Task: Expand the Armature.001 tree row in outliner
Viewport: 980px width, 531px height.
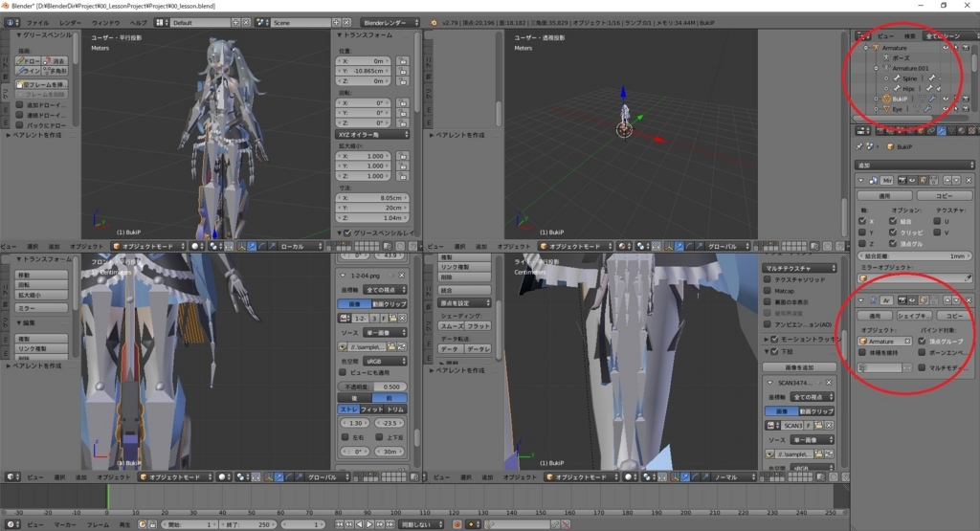Action: 877,68
